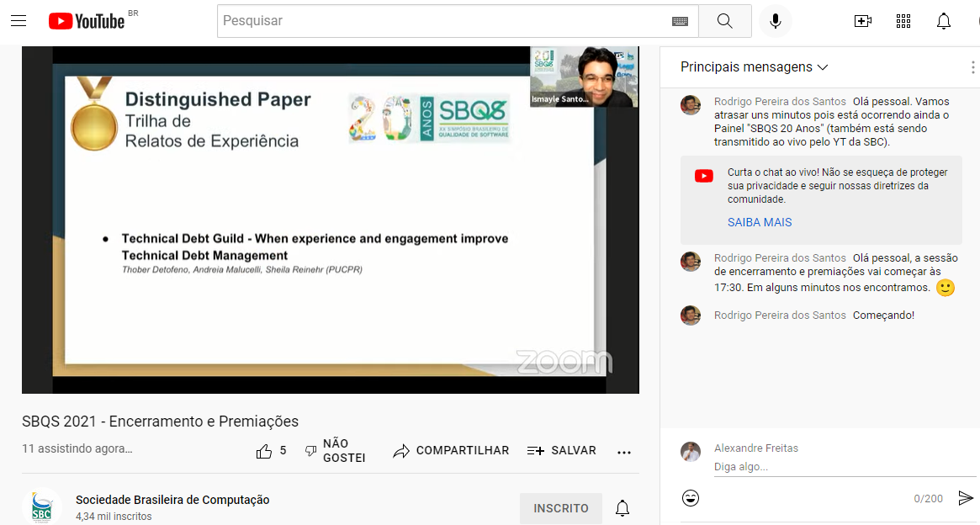980x525 pixels.
Task: Open the emoji picker in chat
Action: [691, 498]
